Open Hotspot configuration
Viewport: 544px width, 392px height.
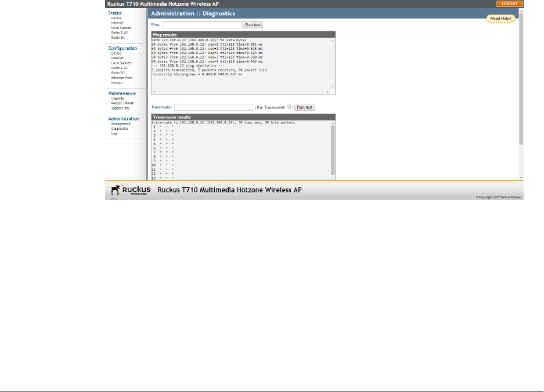(117, 83)
